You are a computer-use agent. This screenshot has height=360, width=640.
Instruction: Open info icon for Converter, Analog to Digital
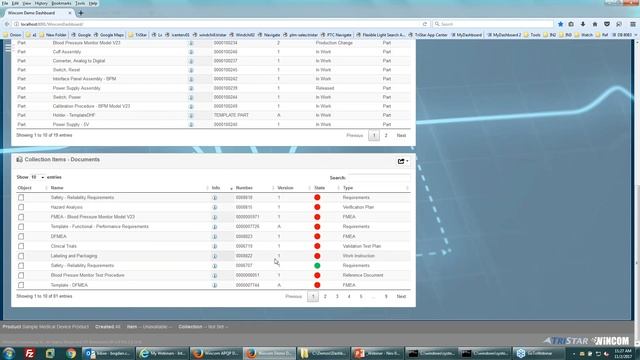click(191, 61)
